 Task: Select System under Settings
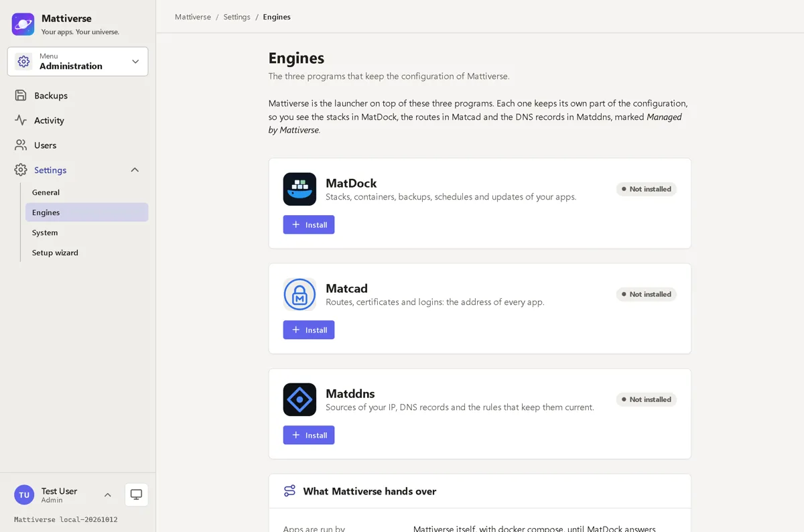point(86,232)
